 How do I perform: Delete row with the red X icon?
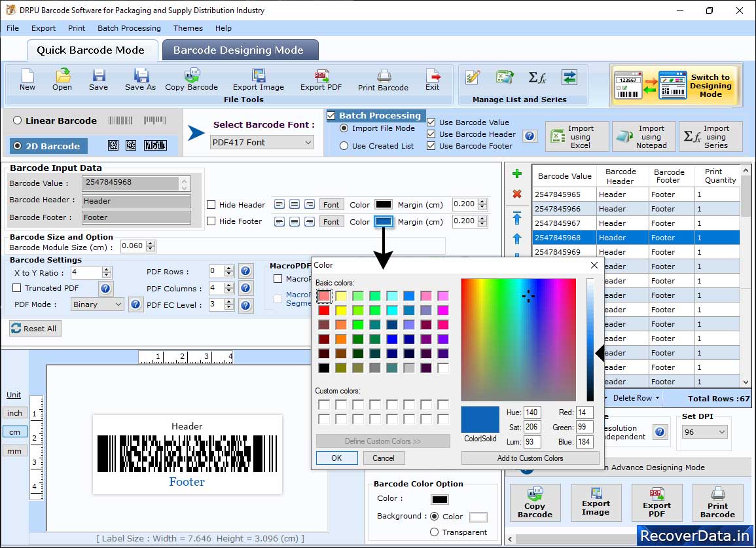coord(517,194)
